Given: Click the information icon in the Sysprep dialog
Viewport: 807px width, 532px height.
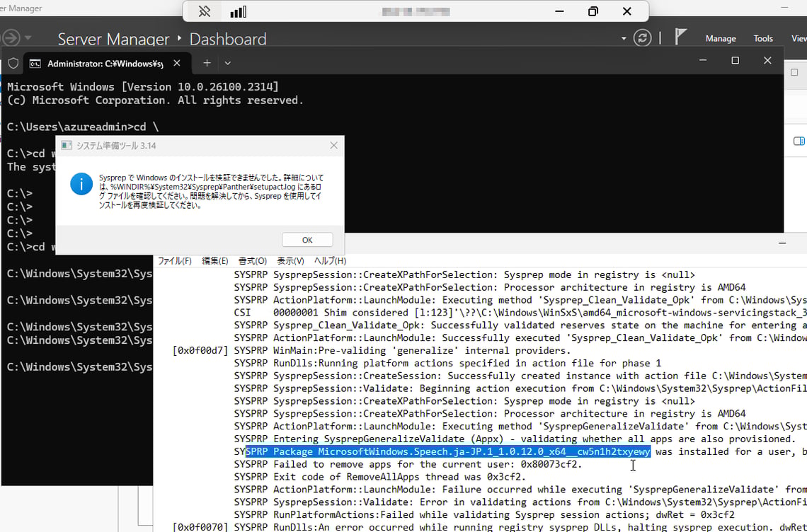Looking at the screenshot, I should 81,184.
